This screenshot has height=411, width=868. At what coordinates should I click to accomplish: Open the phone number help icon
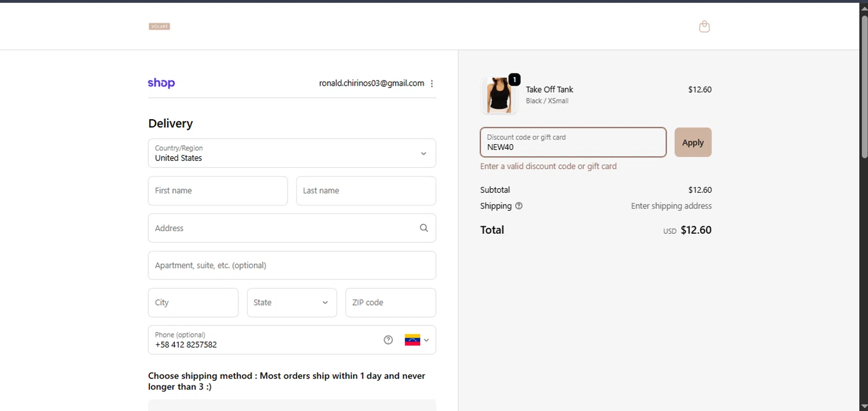point(388,340)
